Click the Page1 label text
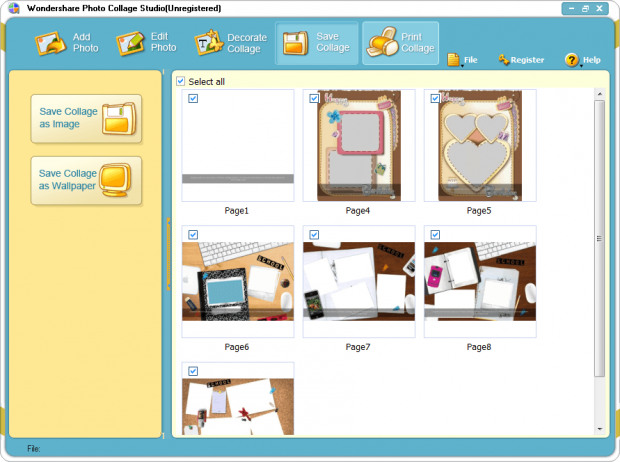The width and height of the screenshot is (620, 462). coord(236,210)
